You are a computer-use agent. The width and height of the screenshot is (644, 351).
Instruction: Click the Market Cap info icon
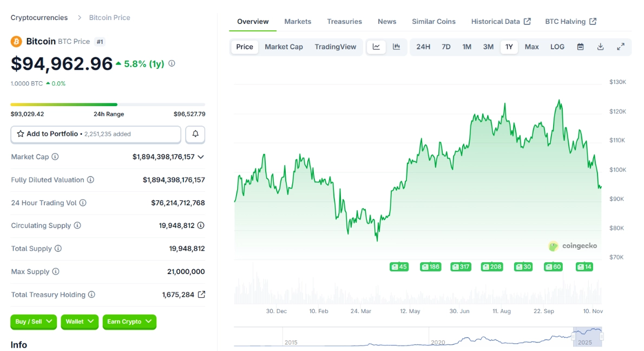[55, 157]
